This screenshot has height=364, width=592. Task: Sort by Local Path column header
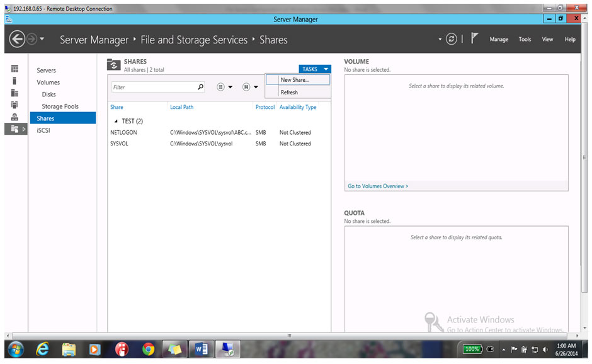[181, 107]
